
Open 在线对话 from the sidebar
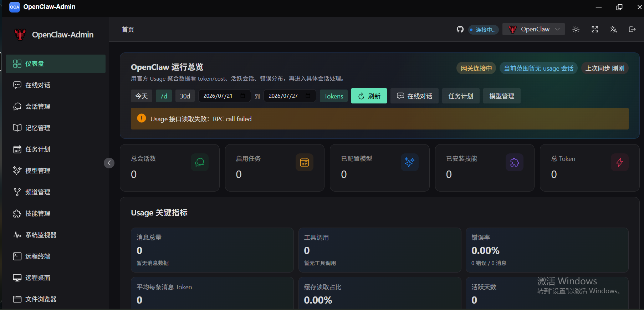coord(56,85)
